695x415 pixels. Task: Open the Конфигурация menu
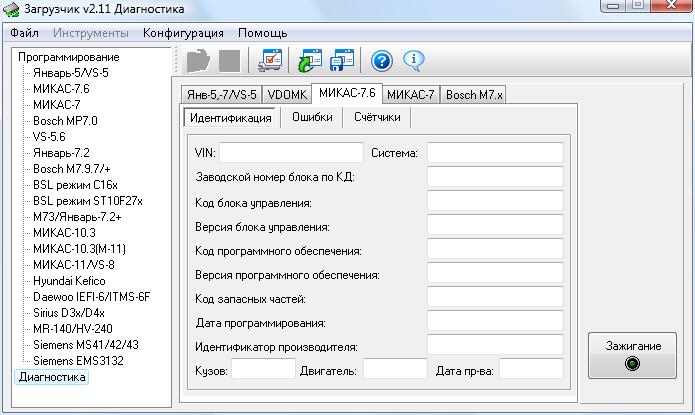(x=183, y=33)
